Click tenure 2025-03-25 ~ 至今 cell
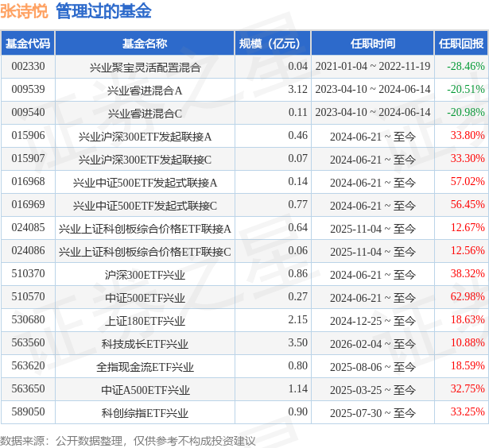The width and height of the screenshot is (489, 448). [x=372, y=389]
